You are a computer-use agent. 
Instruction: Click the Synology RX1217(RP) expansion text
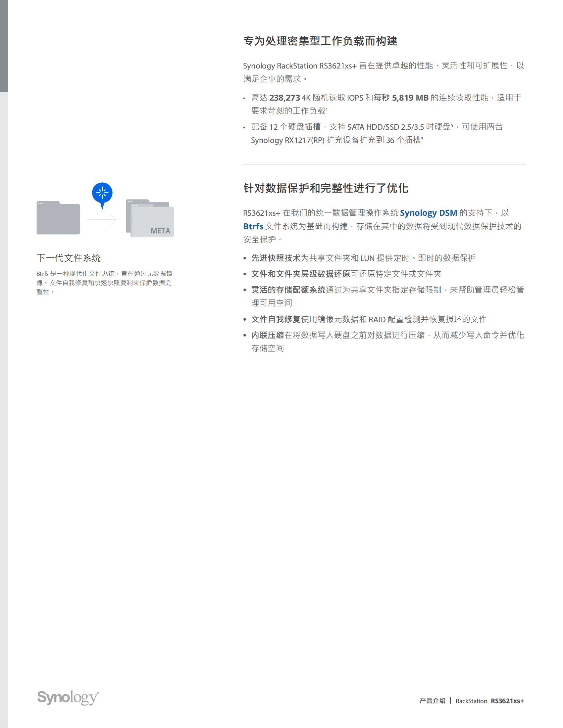288,140
